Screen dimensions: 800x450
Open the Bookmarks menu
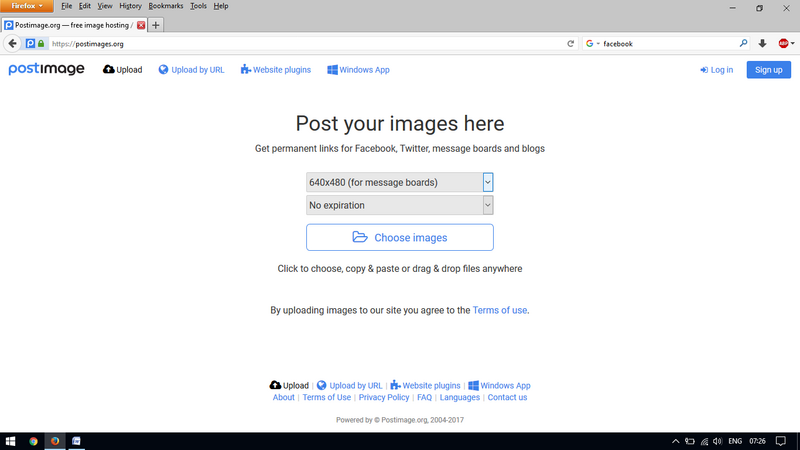(x=166, y=6)
